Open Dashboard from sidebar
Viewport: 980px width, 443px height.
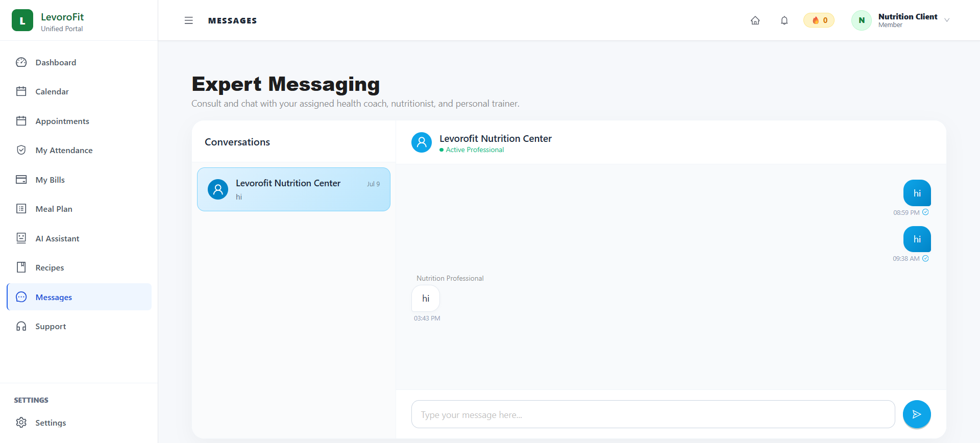pos(79,62)
